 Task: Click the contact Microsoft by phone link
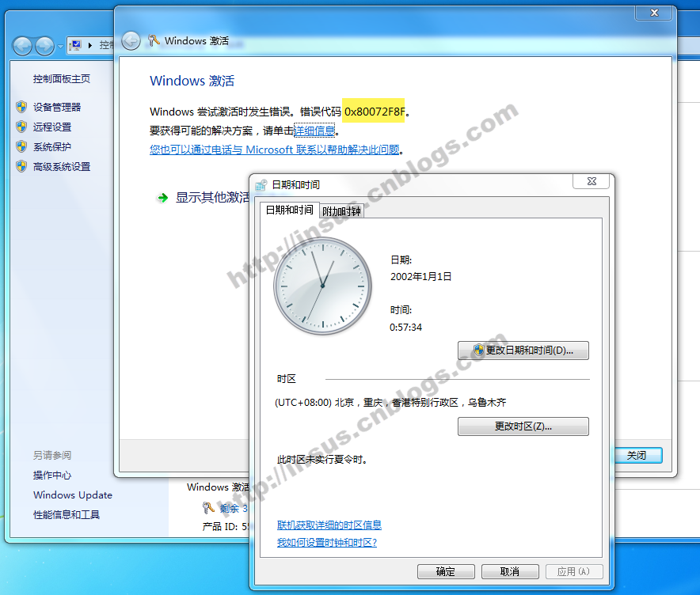[275, 150]
